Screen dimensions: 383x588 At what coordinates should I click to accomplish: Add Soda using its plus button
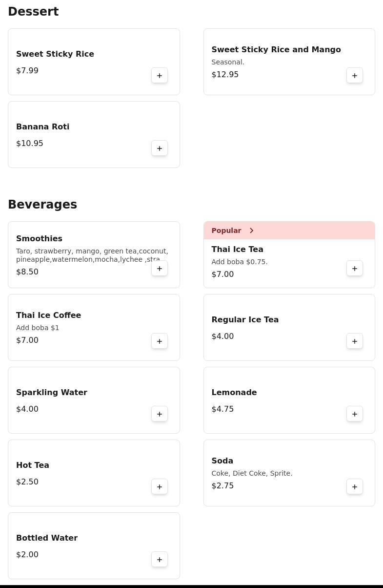[355, 486]
